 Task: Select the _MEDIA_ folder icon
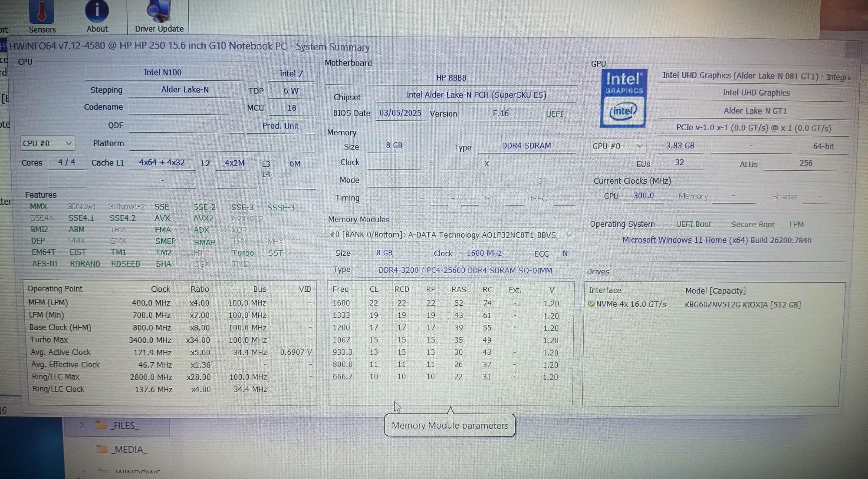point(102,449)
